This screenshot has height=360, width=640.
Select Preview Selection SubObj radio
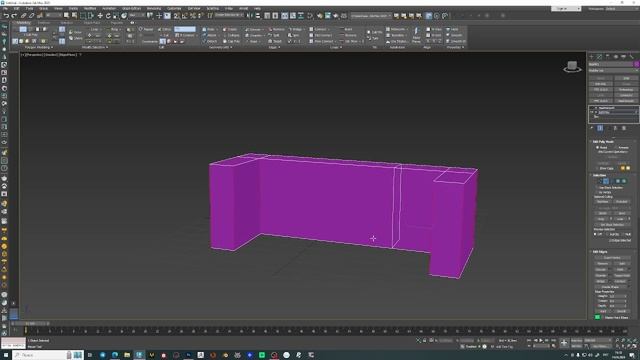click(608, 234)
